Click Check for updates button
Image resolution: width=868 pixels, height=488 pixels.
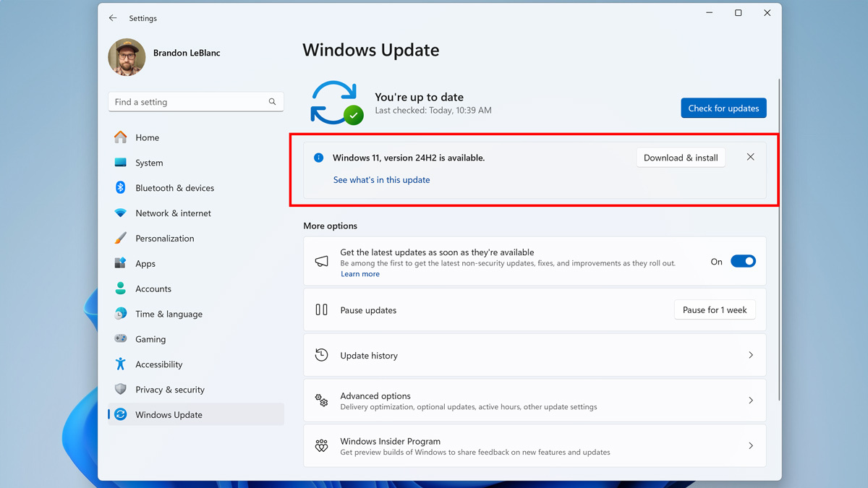[723, 108]
